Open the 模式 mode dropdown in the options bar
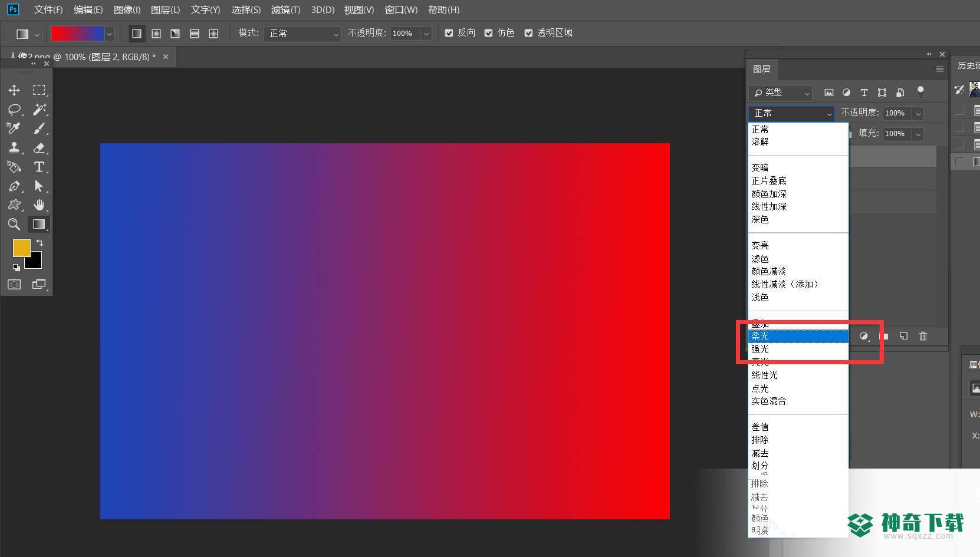The height and width of the screenshot is (557, 980). click(x=302, y=34)
